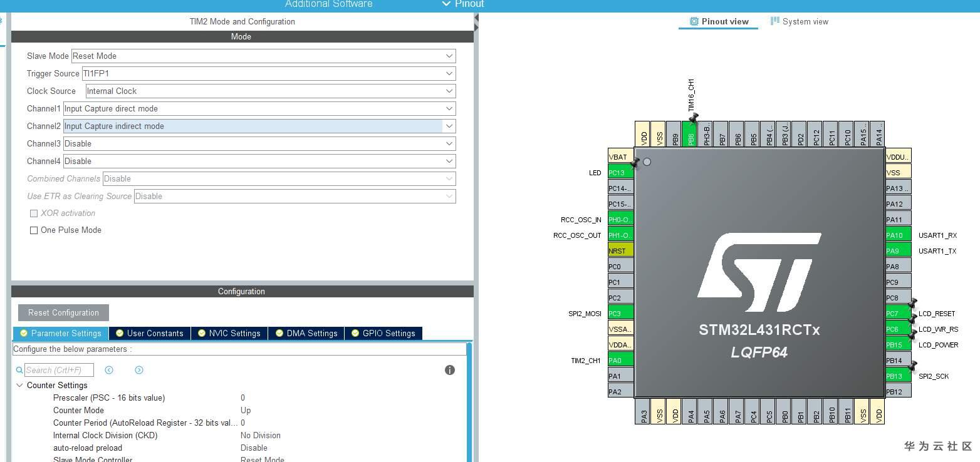Image resolution: width=980 pixels, height=462 pixels.
Task: Collapse the mode panel with splitter arrows
Action: click(476, 23)
